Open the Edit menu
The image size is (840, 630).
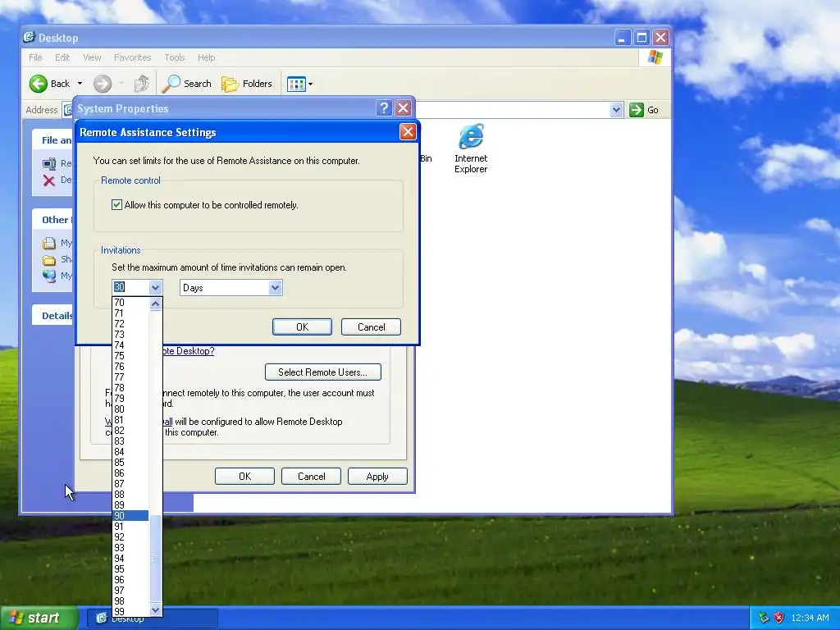tap(62, 57)
